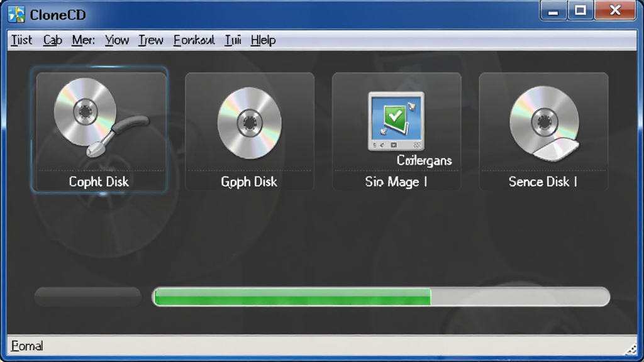
Task: Open the Tiist menu
Action: point(21,40)
